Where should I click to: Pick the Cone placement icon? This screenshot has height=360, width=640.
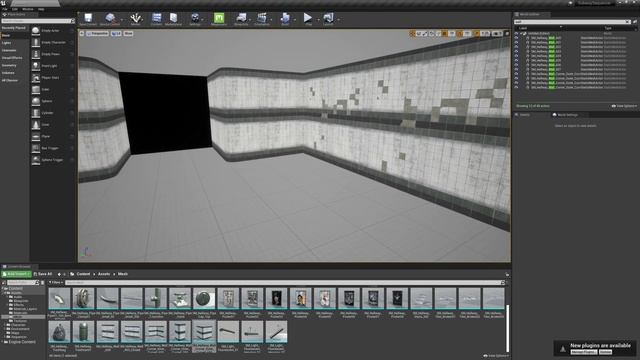tap(36, 125)
